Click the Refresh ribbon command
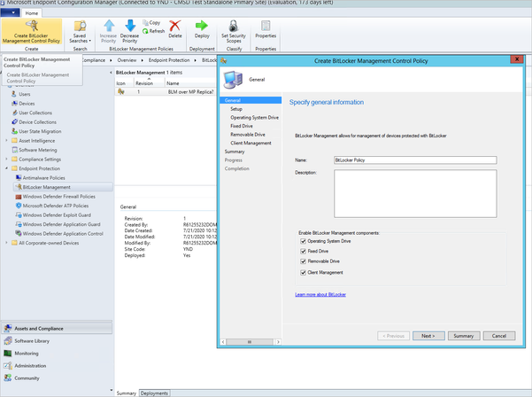The width and height of the screenshot is (532, 397). (x=153, y=31)
